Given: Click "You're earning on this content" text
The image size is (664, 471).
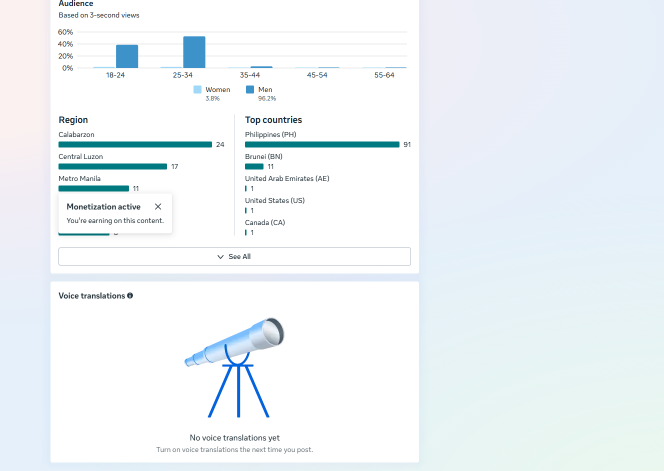Looking at the screenshot, I should 115,221.
